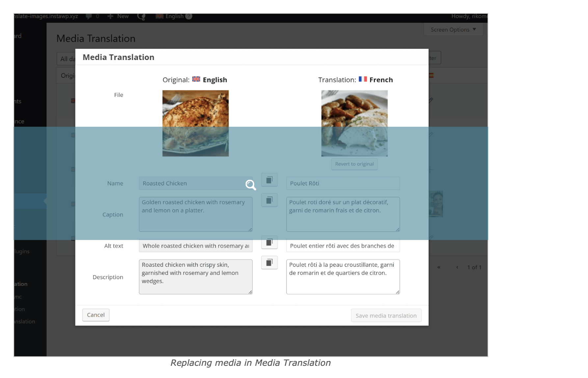Click the woman portrait thumbnail behind dialog

point(436,204)
